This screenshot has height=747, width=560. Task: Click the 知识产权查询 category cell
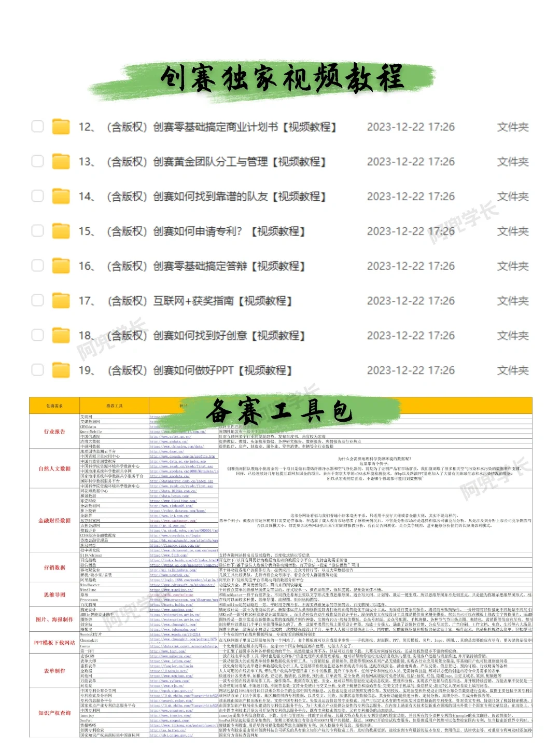coord(54,713)
